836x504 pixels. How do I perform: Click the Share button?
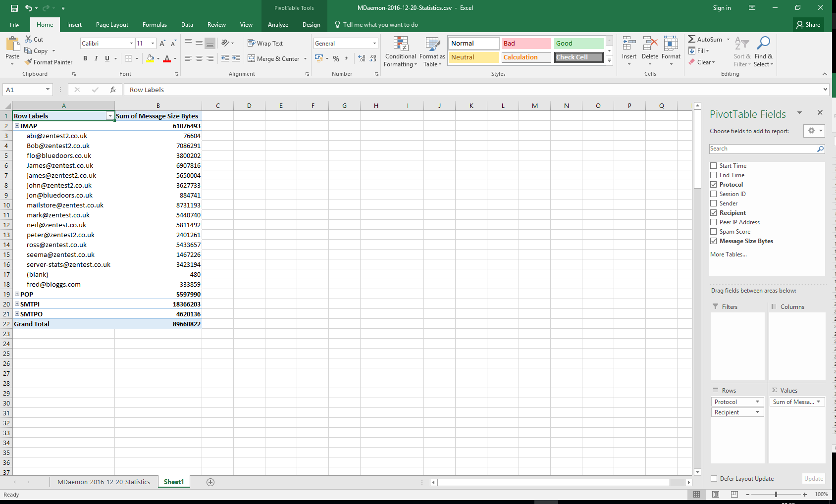[x=808, y=25]
